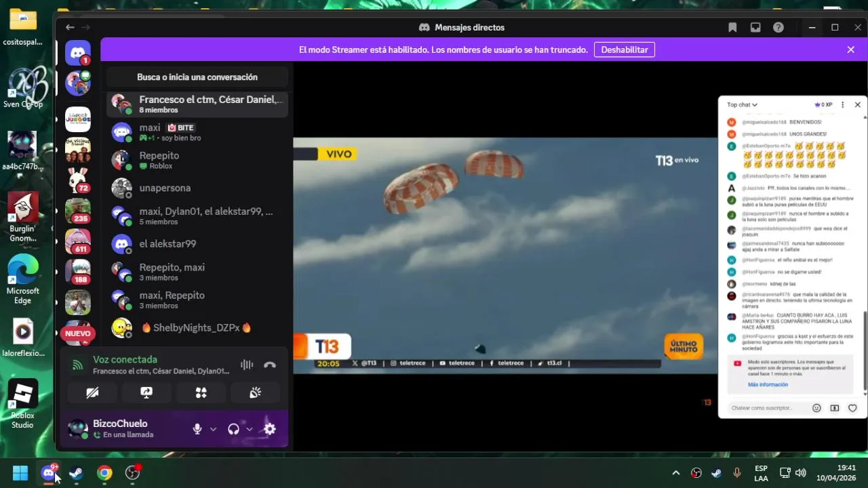Open user settings gear
Viewport: 868px width, 488px height.
coord(270,429)
